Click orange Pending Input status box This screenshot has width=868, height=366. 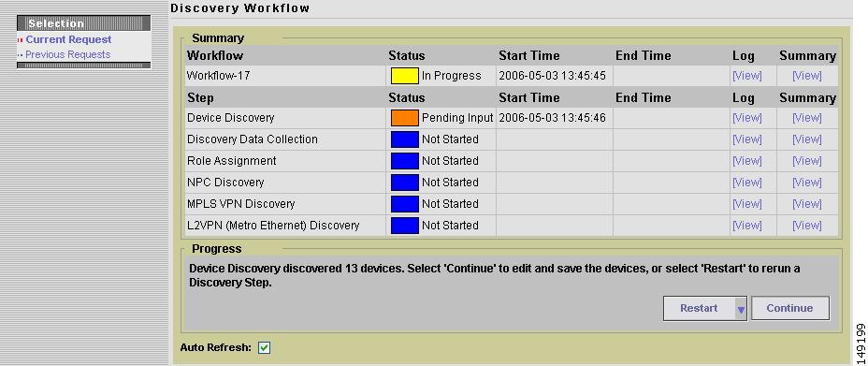(x=405, y=118)
